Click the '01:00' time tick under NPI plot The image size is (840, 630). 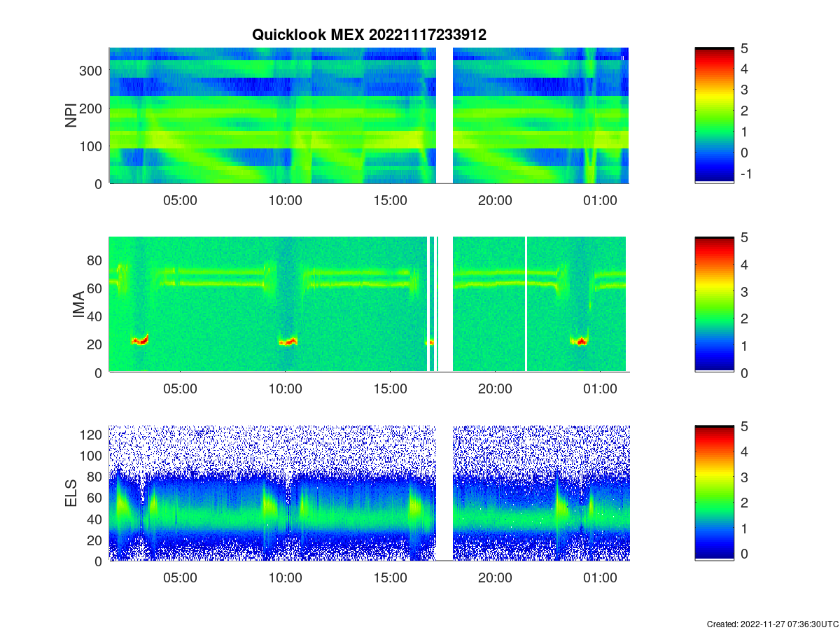point(600,199)
